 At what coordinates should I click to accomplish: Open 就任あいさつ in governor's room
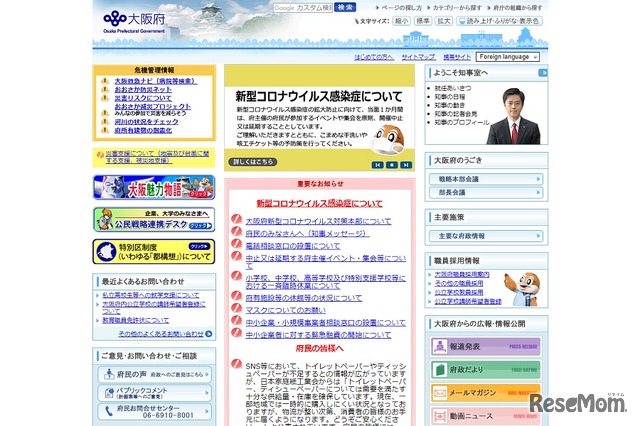coord(453,88)
